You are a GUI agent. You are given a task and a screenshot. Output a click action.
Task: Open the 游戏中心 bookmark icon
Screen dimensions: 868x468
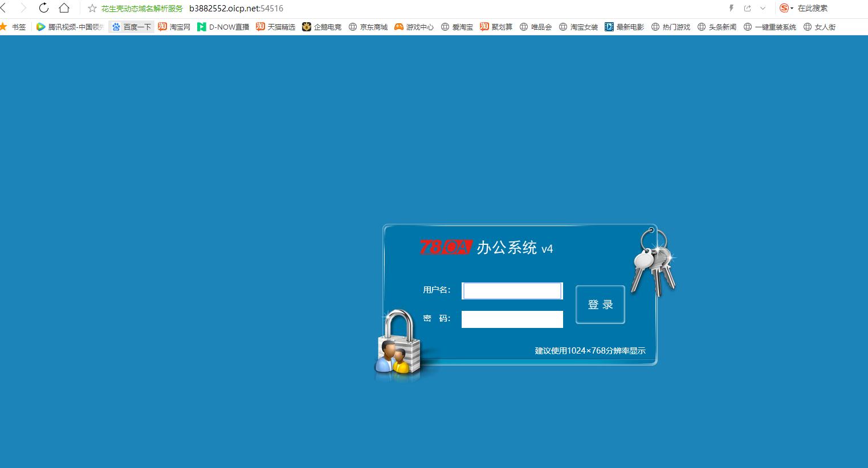click(400, 26)
